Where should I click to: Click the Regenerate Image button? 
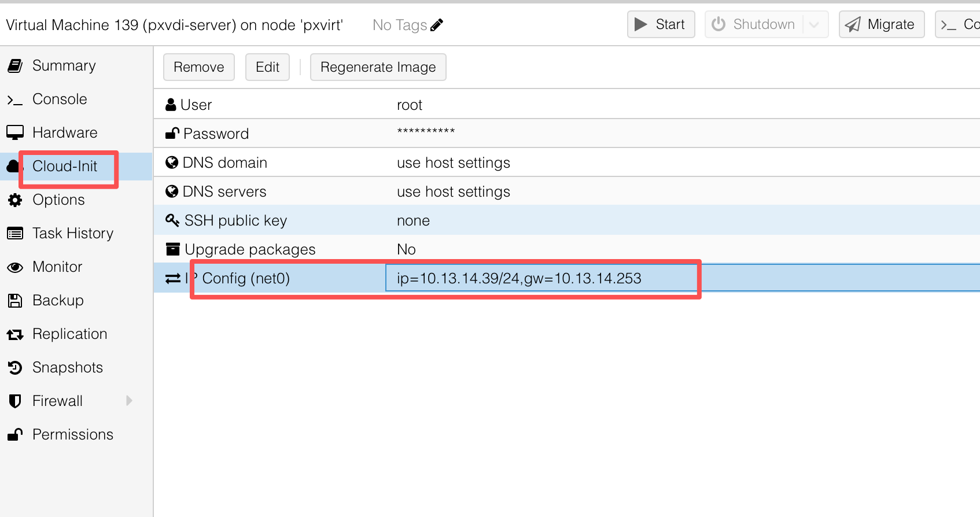[378, 67]
